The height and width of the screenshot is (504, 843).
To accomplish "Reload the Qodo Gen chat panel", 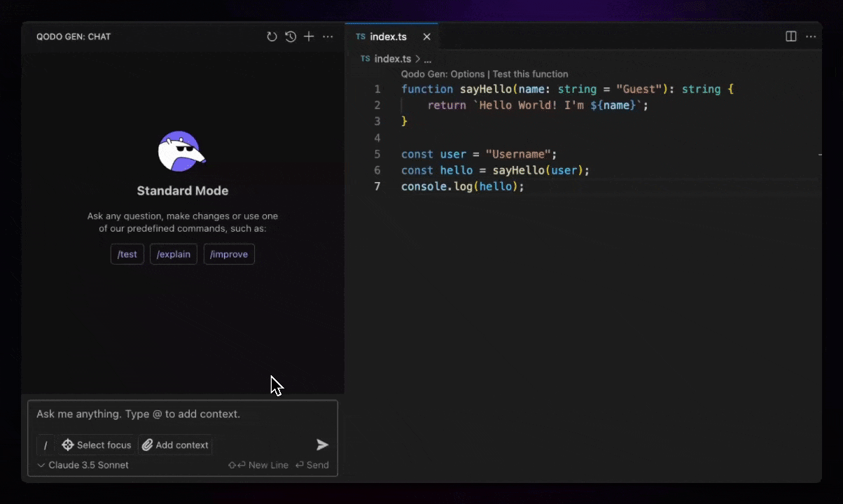I will 272,36.
